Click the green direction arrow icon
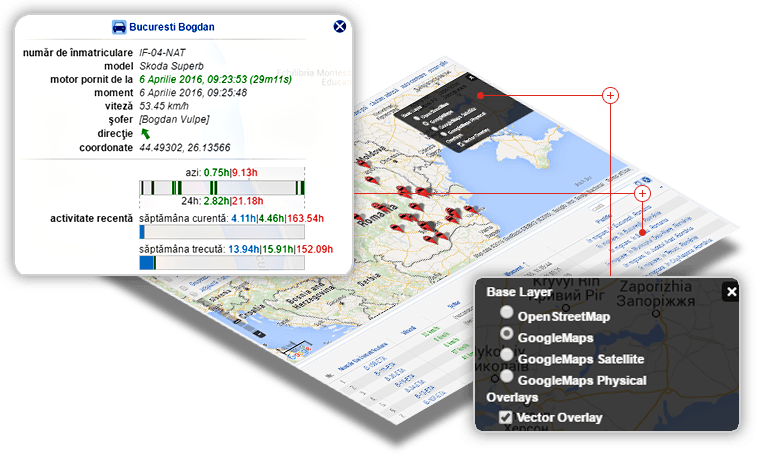 (x=146, y=133)
